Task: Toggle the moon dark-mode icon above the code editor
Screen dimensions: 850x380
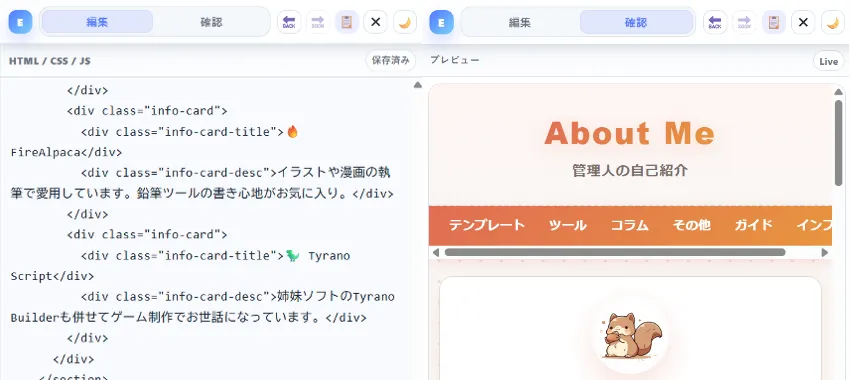Action: pyautogui.click(x=405, y=22)
